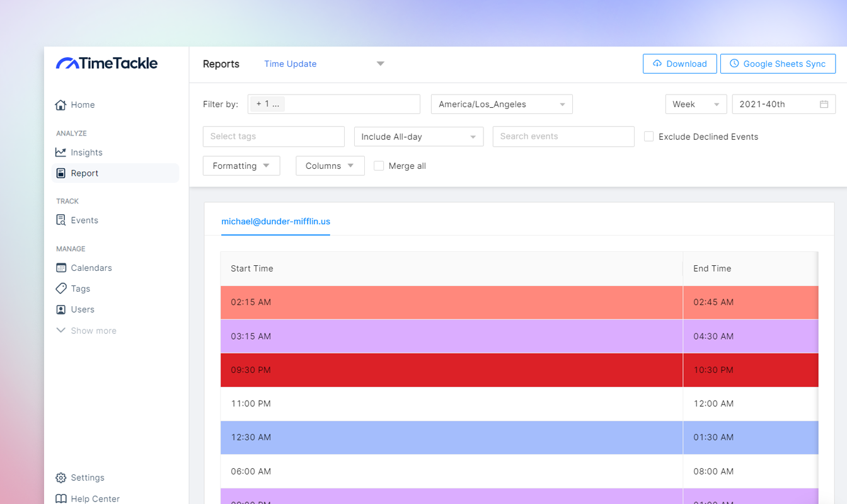Click the Download button
This screenshot has width=847, height=504.
coord(680,64)
